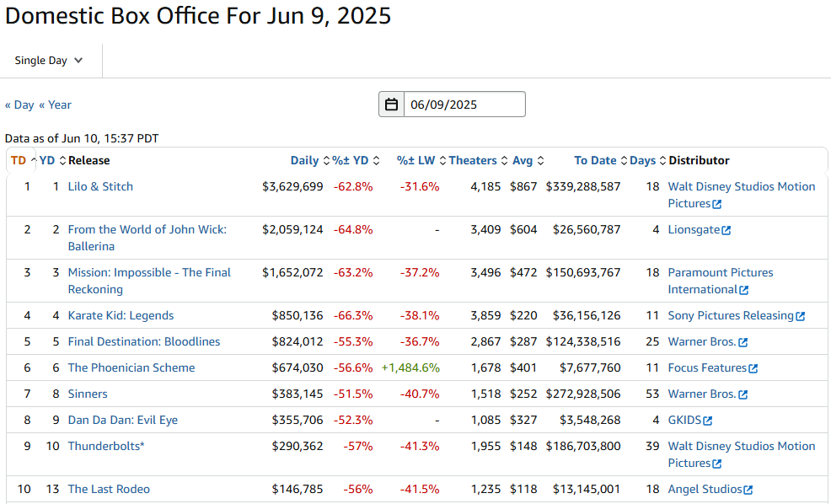Click Dan Da Dan to-date $3,548,268
Viewport: 831px width, 504px height.
coord(590,420)
